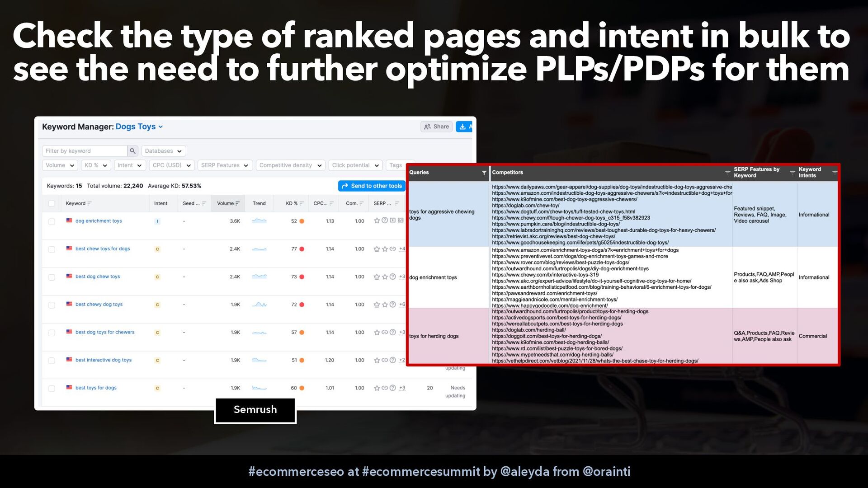Click the Filter by keyword input field
Screen dimensions: 868x488
pyautogui.click(x=85, y=151)
